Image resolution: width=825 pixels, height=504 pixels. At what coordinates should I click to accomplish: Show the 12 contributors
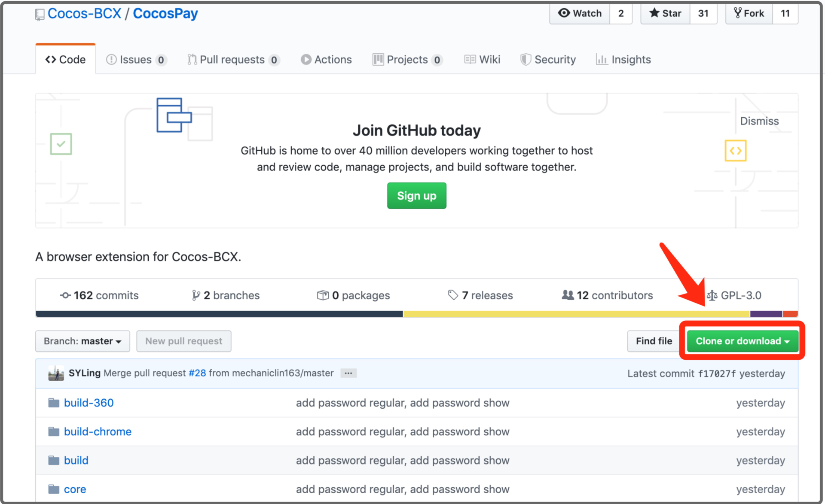click(607, 295)
